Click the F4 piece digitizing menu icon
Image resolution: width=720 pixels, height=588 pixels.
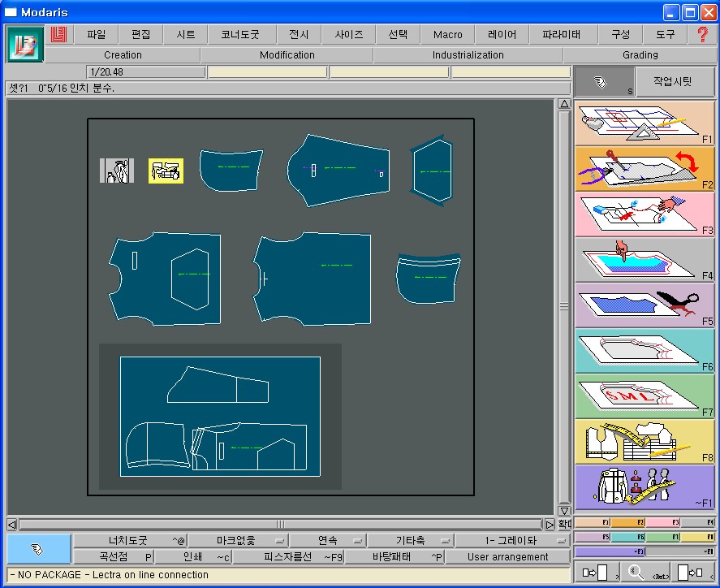(x=644, y=260)
